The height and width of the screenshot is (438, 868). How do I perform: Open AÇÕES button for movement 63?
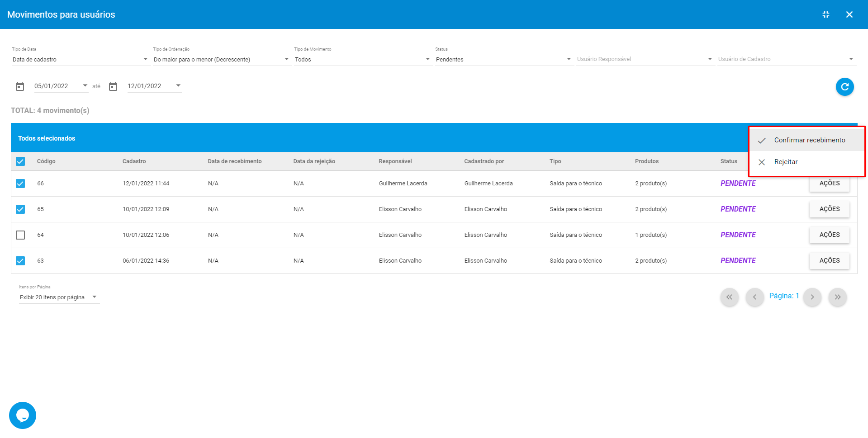(x=830, y=260)
